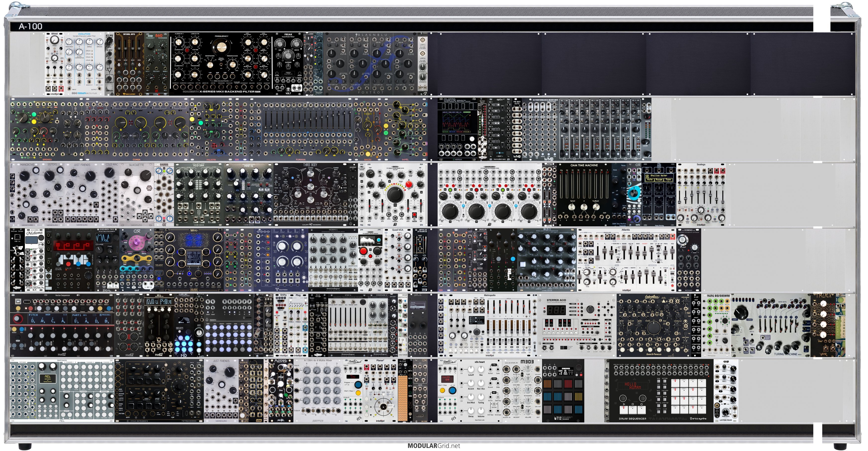This screenshot has width=868, height=451.
Task: Click the Cwejman MMF-1S filter module
Action: pyautogui.click(x=248, y=195)
